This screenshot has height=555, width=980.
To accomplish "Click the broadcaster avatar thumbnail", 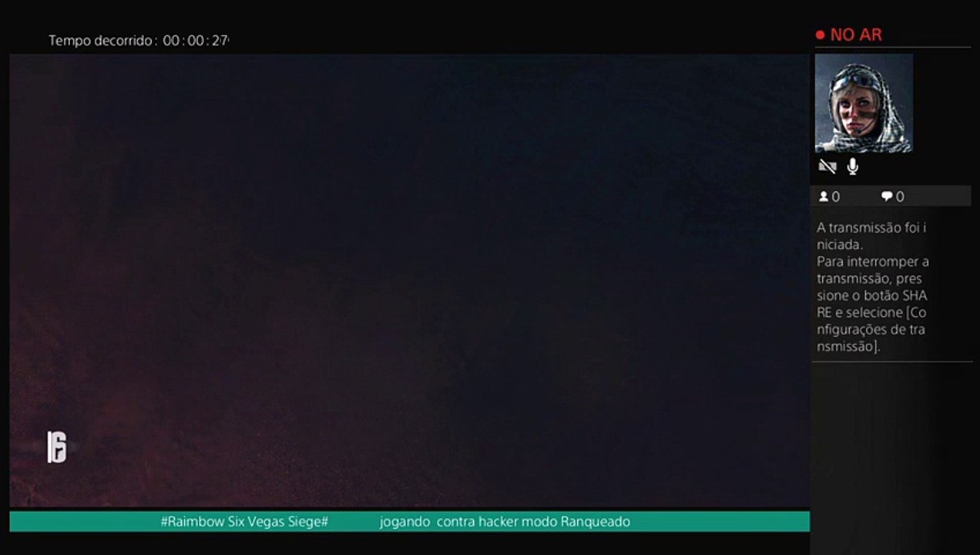I will [864, 103].
